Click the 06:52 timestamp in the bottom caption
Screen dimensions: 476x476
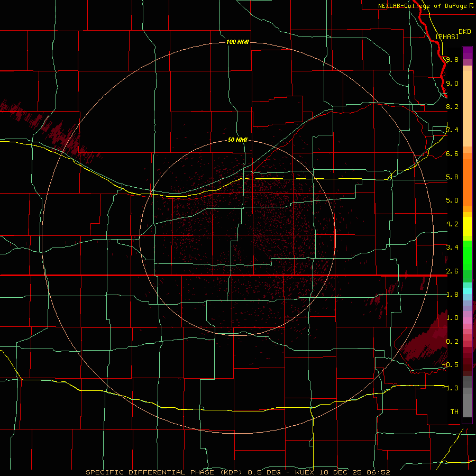pyautogui.click(x=378, y=472)
